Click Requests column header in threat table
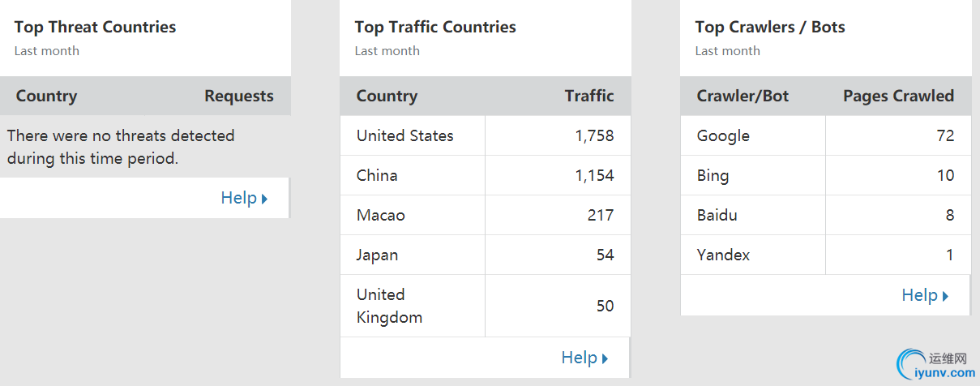980x386 pixels. (238, 96)
